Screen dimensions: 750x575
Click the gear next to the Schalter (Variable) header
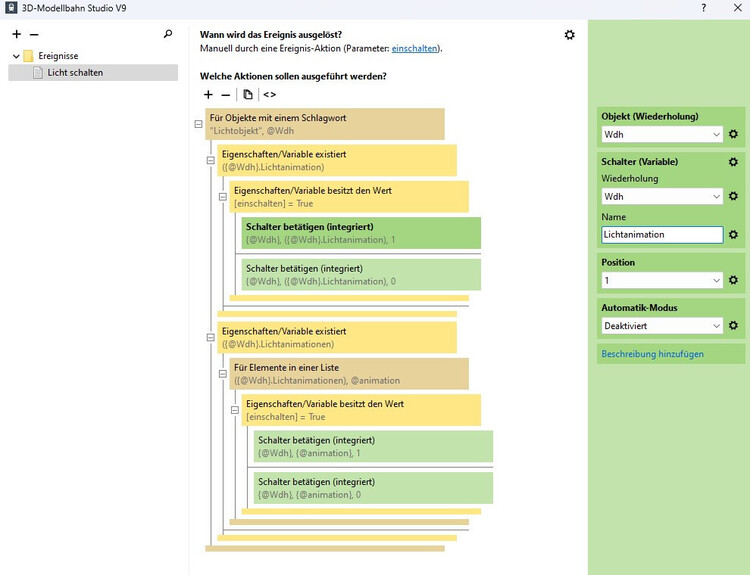pyautogui.click(x=733, y=161)
